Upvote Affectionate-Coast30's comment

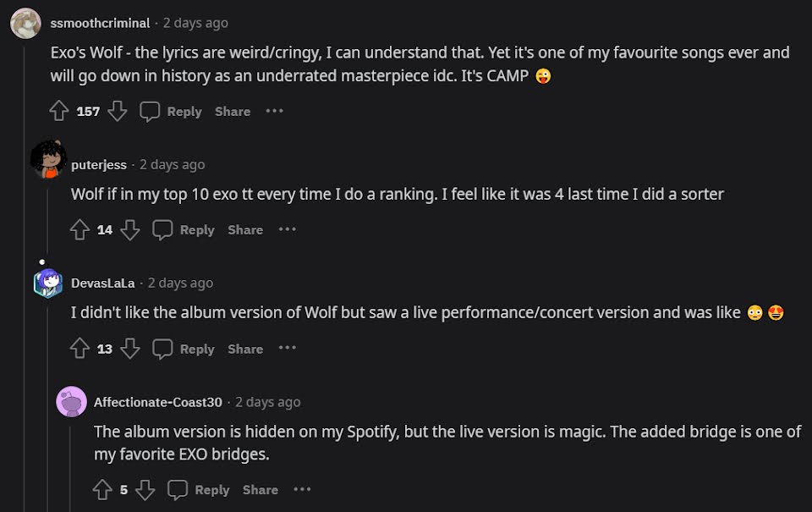point(102,489)
